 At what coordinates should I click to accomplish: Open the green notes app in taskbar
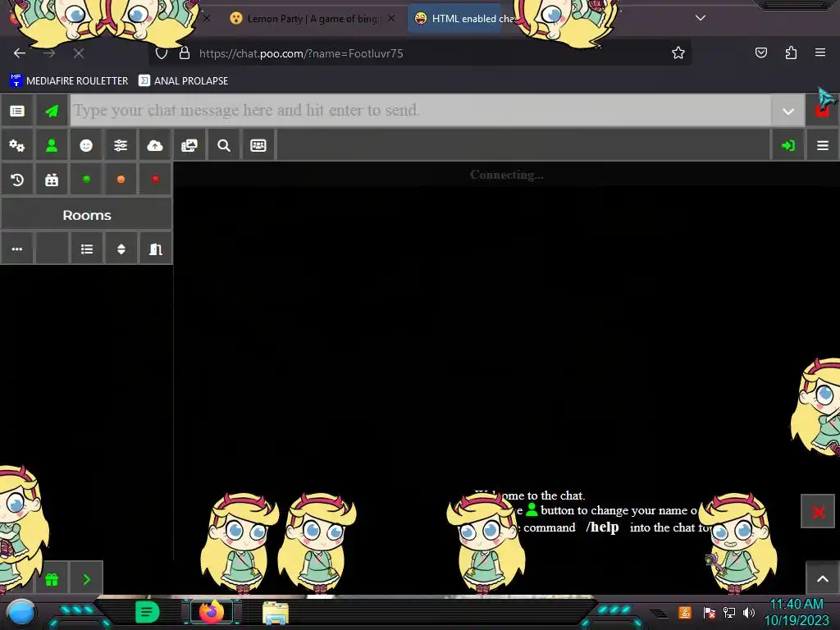click(x=148, y=612)
